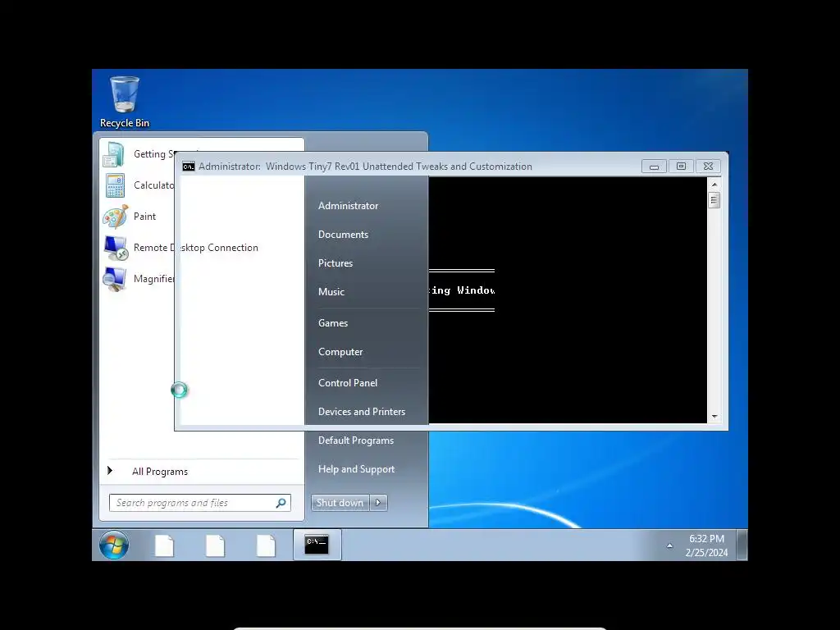This screenshot has width=840, height=630.
Task: Click the command prompt window title icon
Action: tap(188, 167)
